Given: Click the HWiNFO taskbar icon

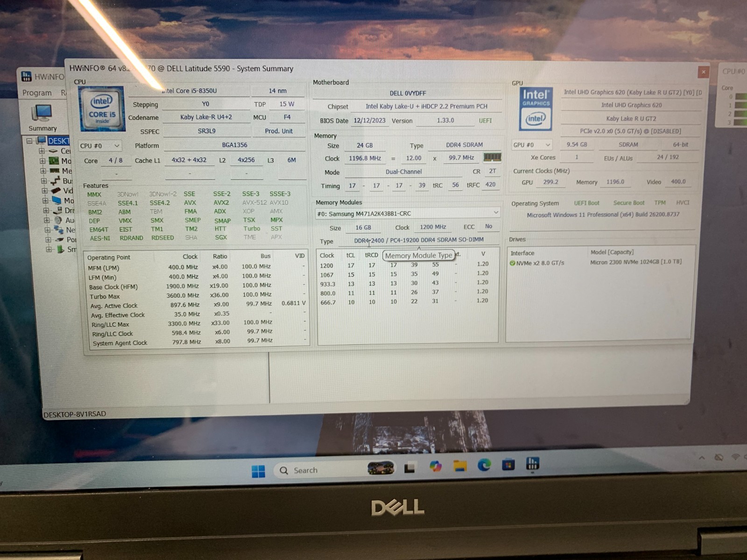Looking at the screenshot, I should [533, 463].
